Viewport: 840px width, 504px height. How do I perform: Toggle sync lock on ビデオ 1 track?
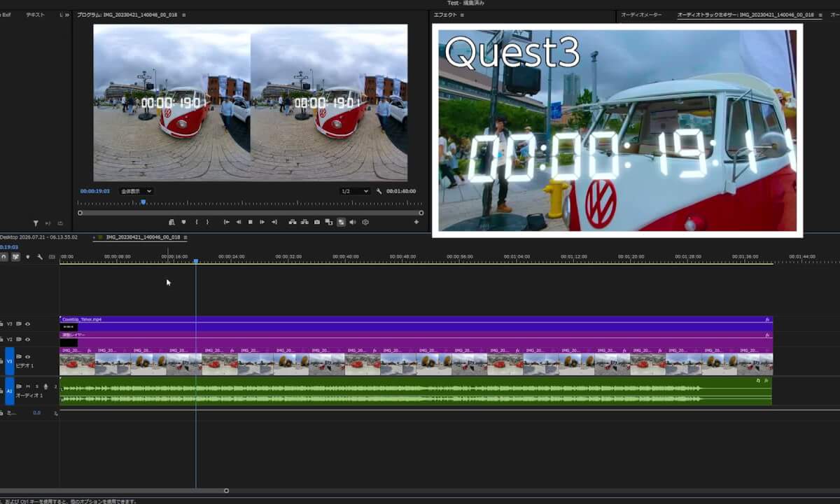19,357
